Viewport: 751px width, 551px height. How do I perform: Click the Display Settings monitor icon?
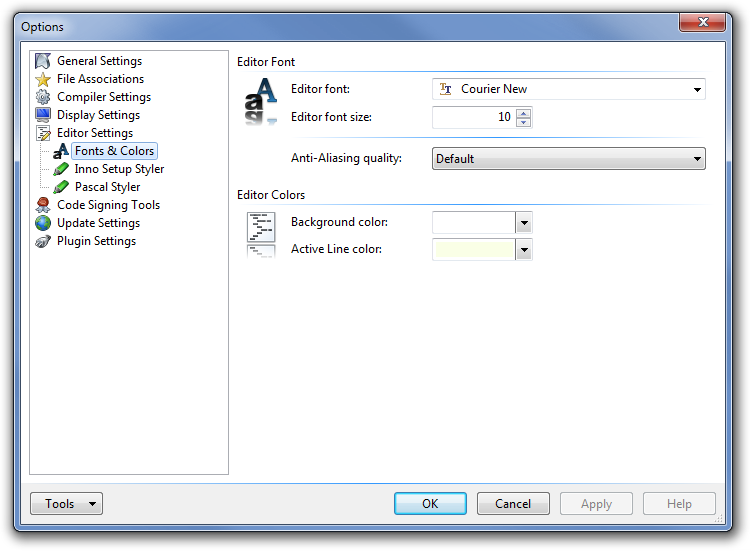[x=43, y=115]
